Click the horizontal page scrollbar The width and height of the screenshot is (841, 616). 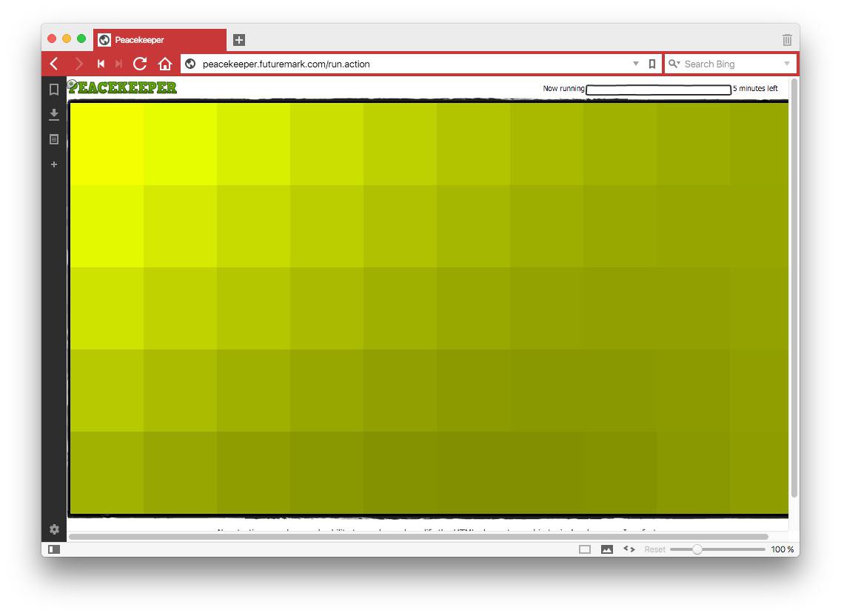(x=418, y=537)
